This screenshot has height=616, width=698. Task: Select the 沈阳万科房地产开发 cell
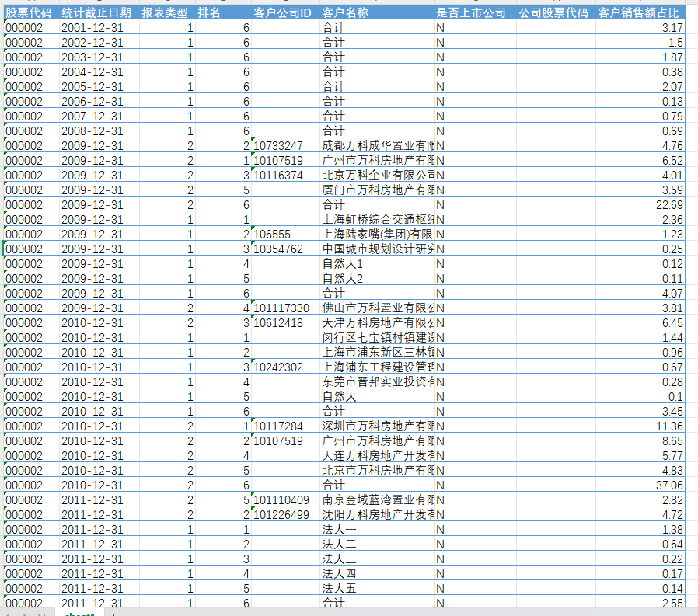click(377, 514)
